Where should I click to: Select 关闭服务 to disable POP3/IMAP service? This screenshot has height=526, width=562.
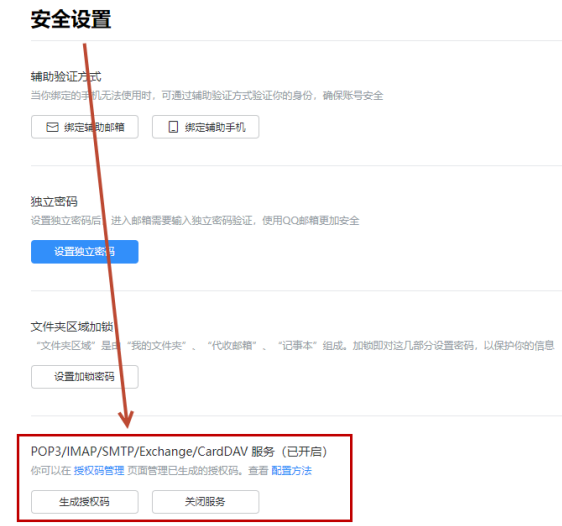point(205,502)
